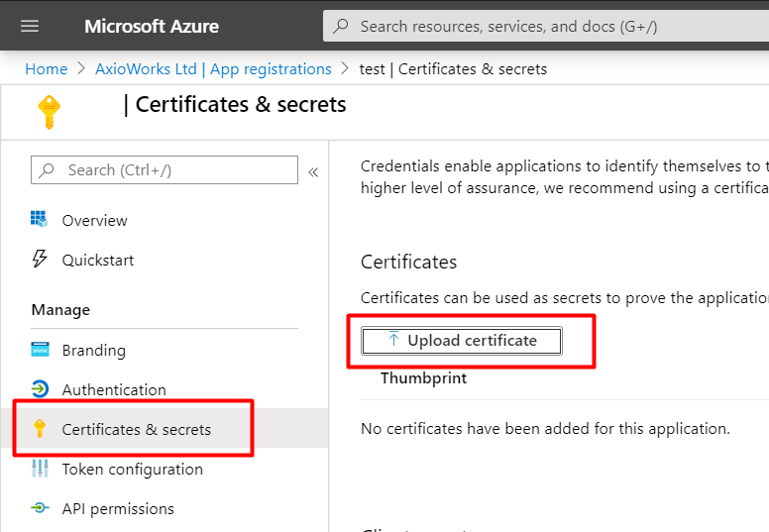
Task: Click the search magnifier icon in top bar
Action: (341, 26)
